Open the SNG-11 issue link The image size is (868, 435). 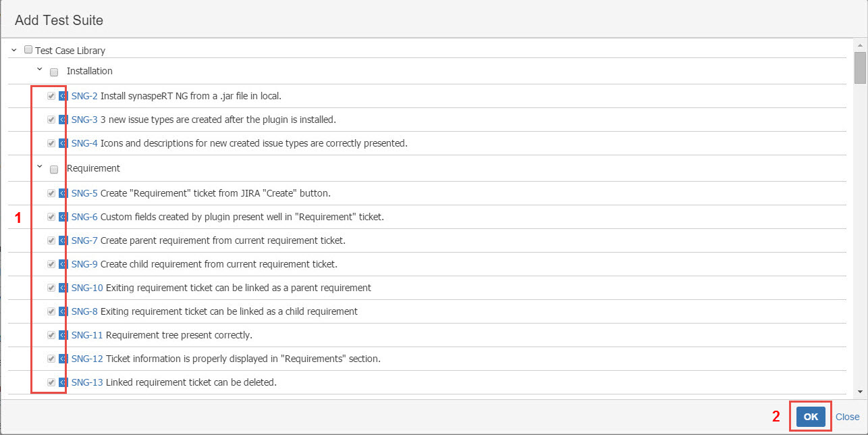coord(86,335)
